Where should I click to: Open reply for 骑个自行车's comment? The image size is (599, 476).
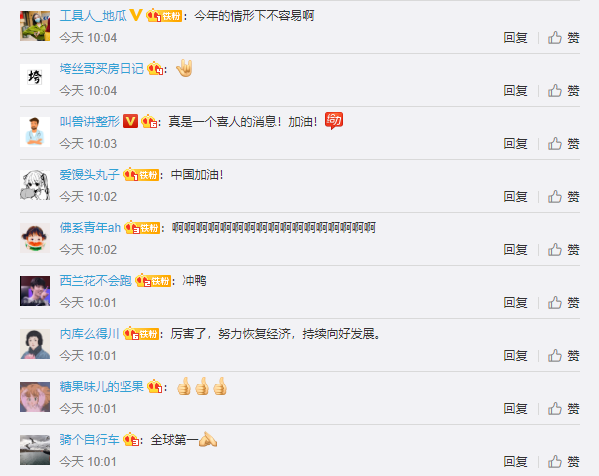coord(515,462)
